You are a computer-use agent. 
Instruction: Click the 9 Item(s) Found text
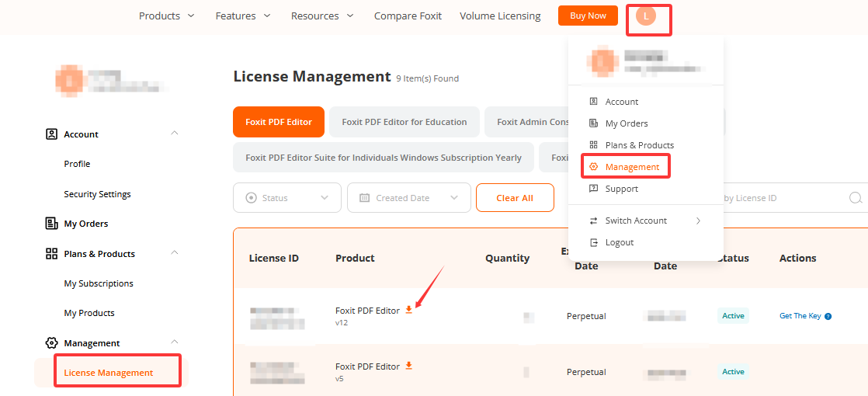tap(427, 78)
